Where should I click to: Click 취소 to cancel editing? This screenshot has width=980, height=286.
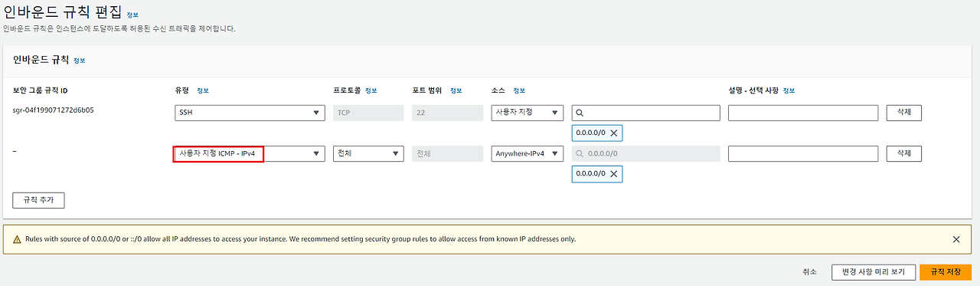pos(810,271)
